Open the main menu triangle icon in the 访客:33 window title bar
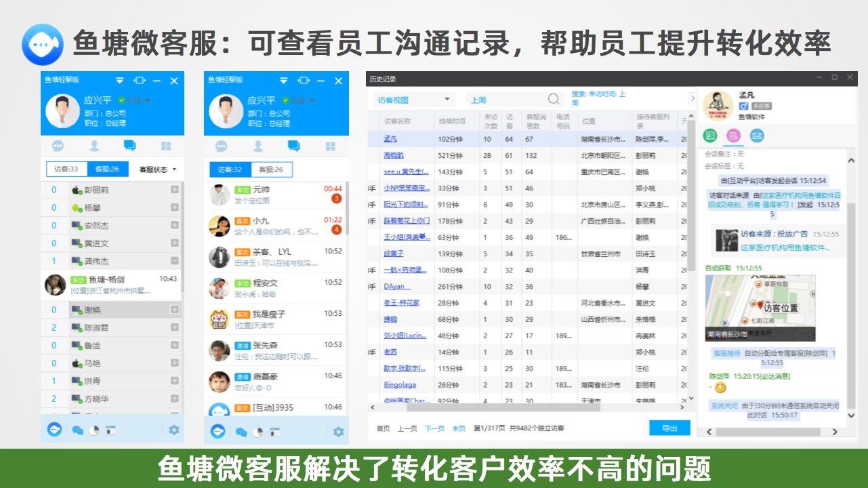This screenshot has height=488, width=868. [x=120, y=81]
